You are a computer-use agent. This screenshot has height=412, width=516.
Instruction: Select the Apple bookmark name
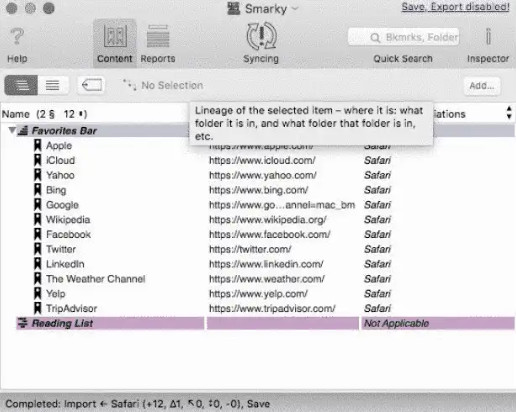click(59, 146)
